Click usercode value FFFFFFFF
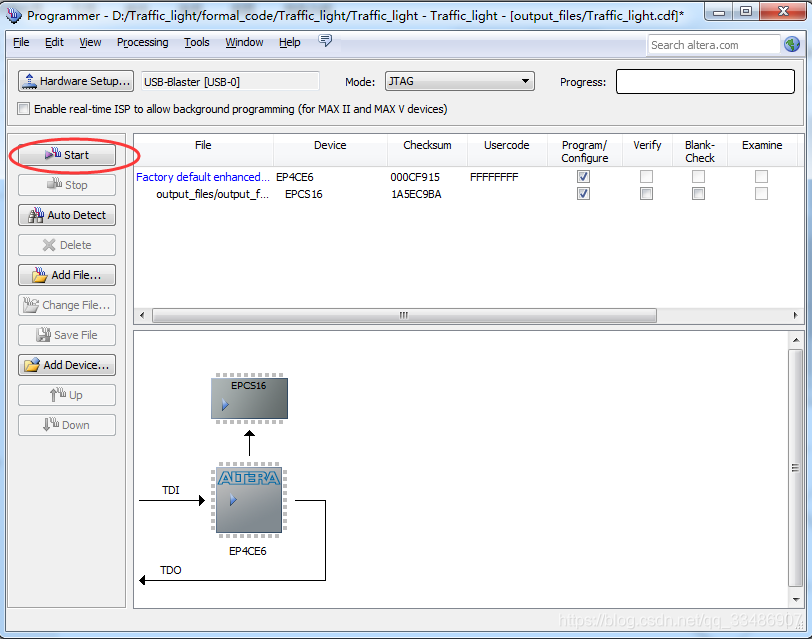Screen dimensions: 812x639 point(494,177)
